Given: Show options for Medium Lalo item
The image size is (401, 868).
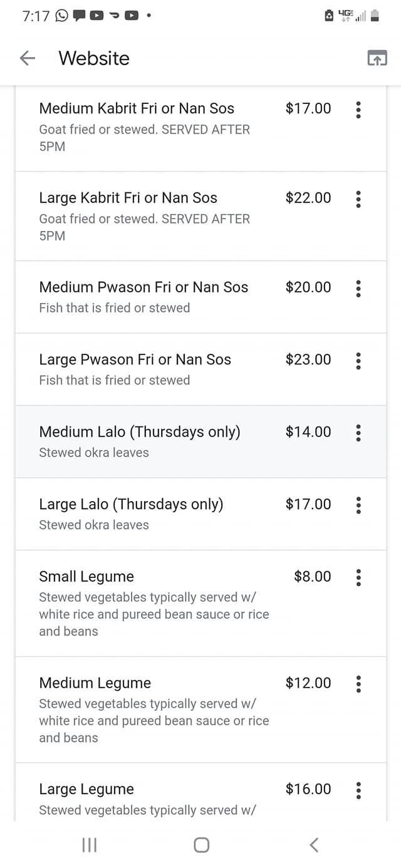Looking at the screenshot, I should [x=358, y=433].
